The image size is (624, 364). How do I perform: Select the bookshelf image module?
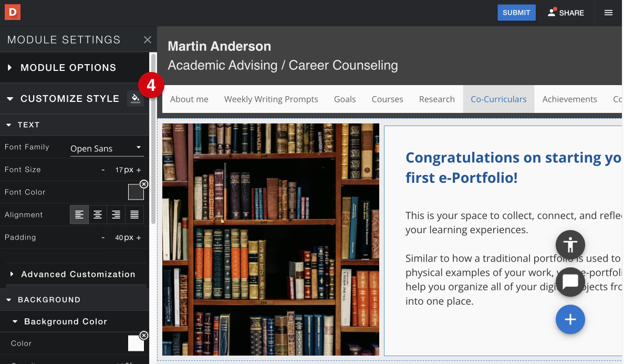click(271, 239)
